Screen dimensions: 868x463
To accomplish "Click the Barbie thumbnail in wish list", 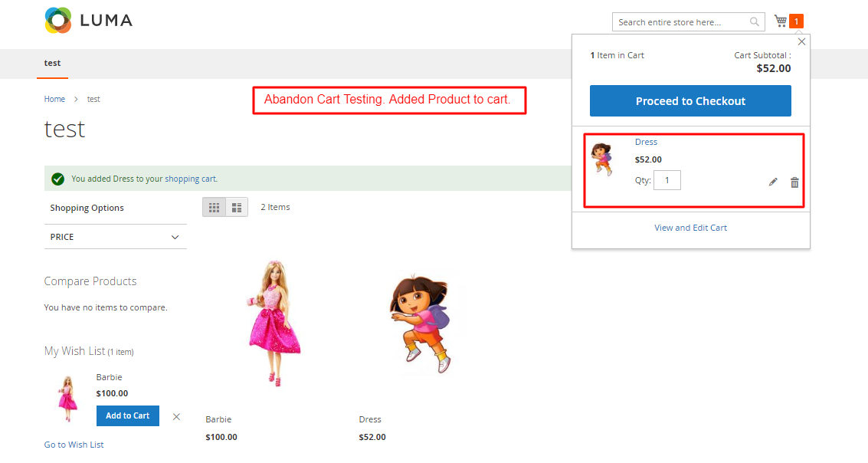I will [67, 399].
